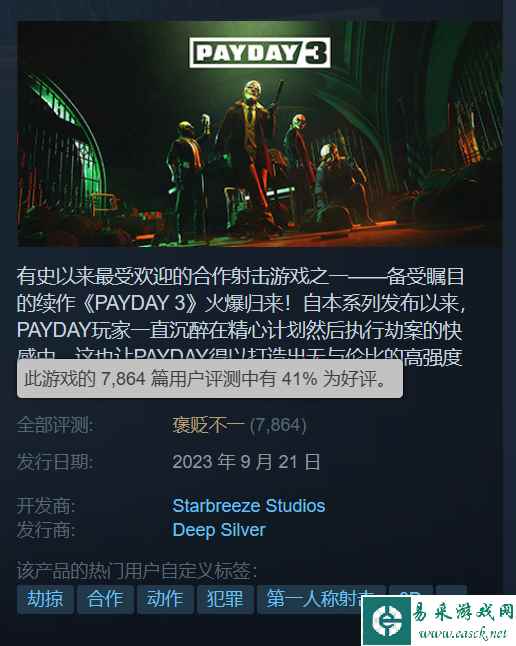This screenshot has height=646, width=516.
Task: Click the 2023 年 9 月 21 日 release date
Action: pyautogui.click(x=246, y=462)
